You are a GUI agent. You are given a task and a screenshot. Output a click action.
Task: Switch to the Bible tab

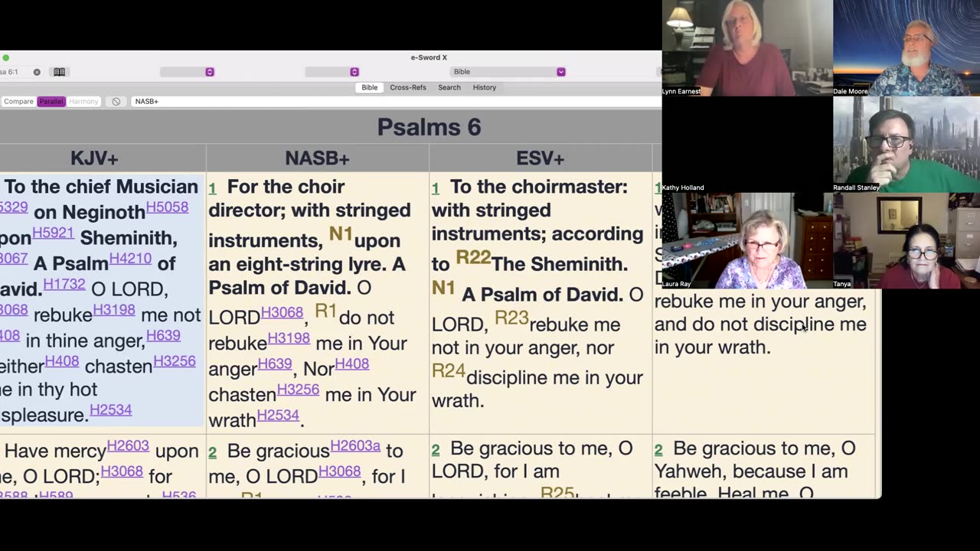point(370,87)
